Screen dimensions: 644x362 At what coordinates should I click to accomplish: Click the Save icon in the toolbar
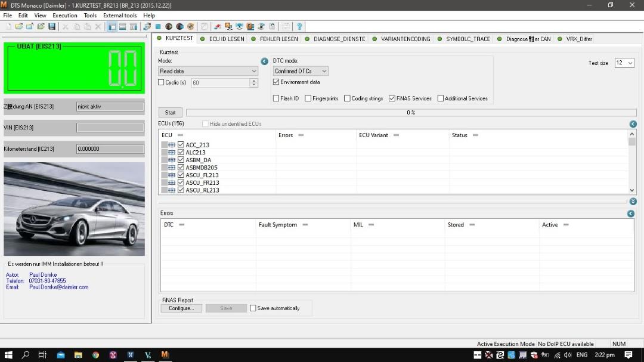click(52, 27)
